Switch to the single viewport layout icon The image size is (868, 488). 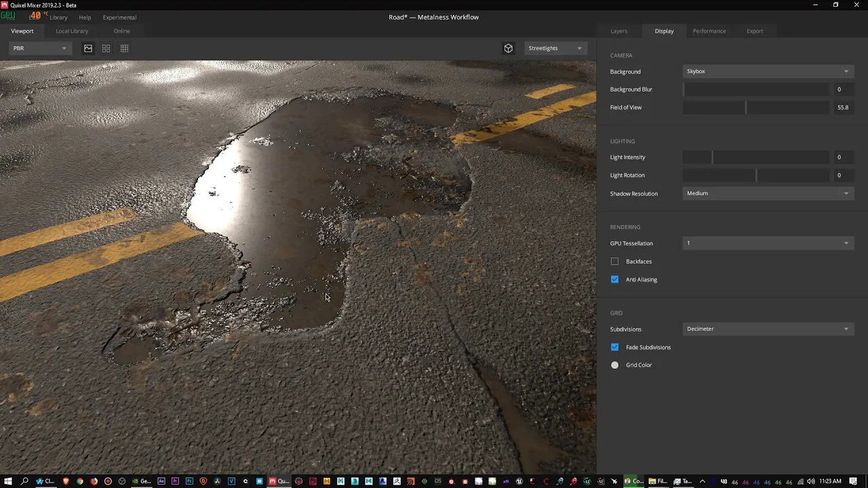pos(88,48)
